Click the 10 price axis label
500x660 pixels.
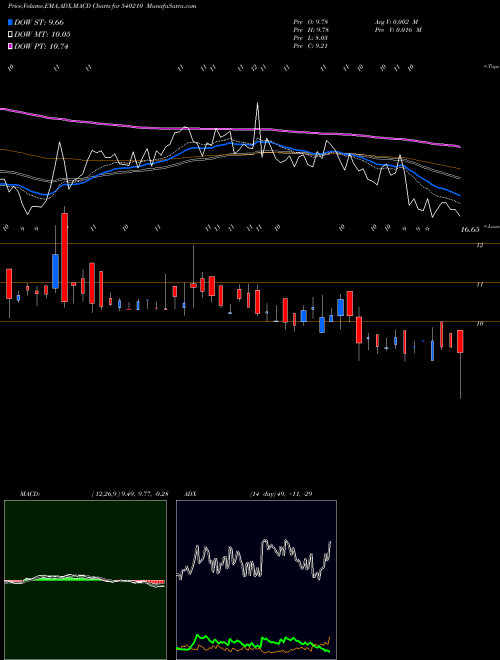[x=479, y=324]
